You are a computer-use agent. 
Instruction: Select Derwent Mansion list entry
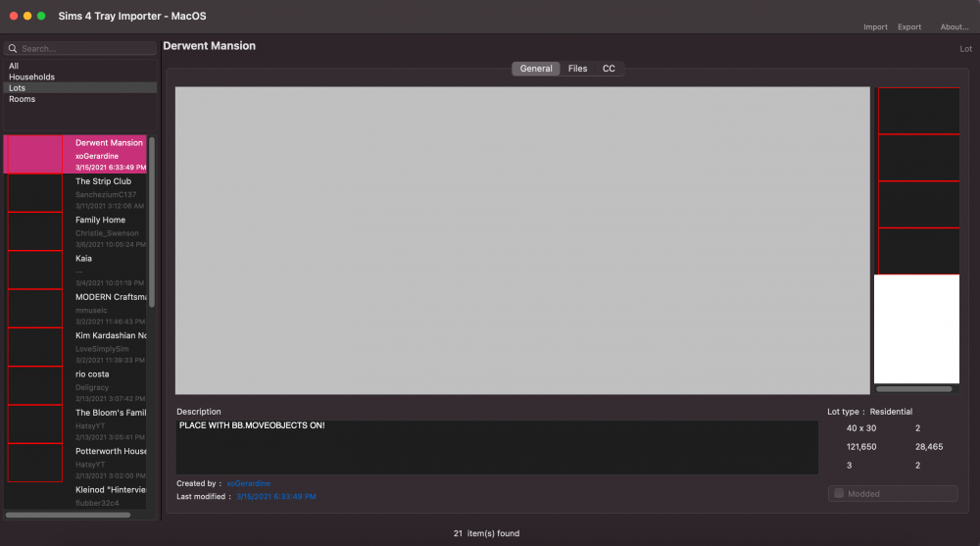click(75, 155)
